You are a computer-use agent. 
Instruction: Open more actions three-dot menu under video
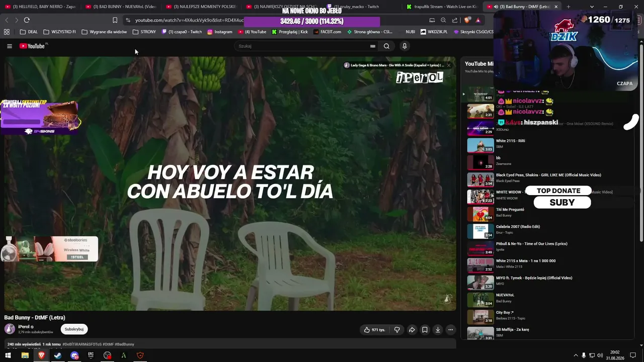coord(451,330)
